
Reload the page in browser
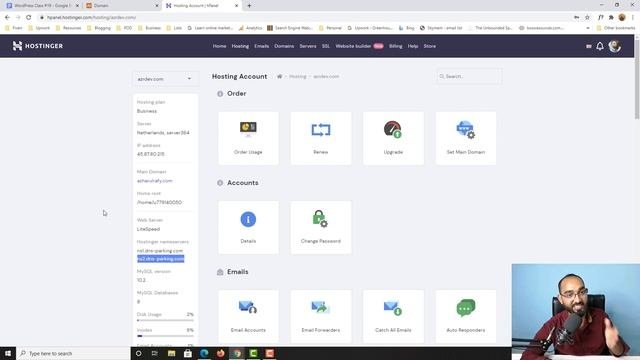coord(29,18)
